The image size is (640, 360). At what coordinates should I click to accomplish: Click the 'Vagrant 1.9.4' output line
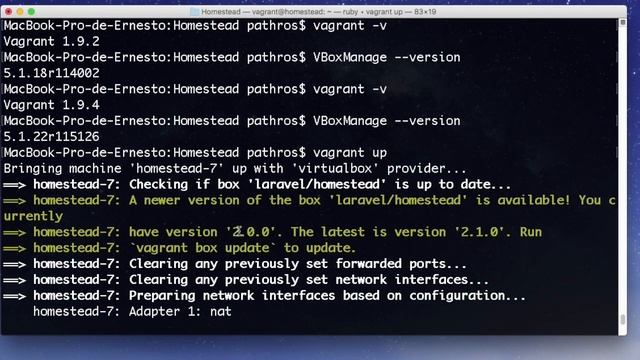[51, 105]
